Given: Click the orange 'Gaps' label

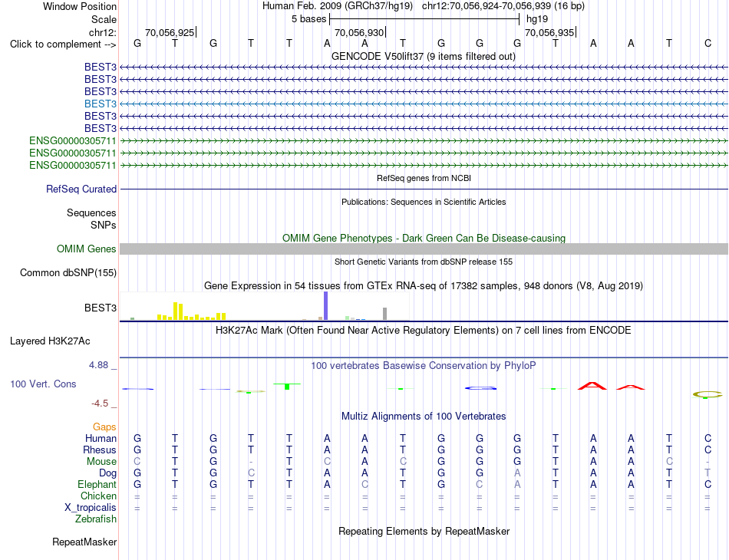Looking at the screenshot, I should 104,427.
